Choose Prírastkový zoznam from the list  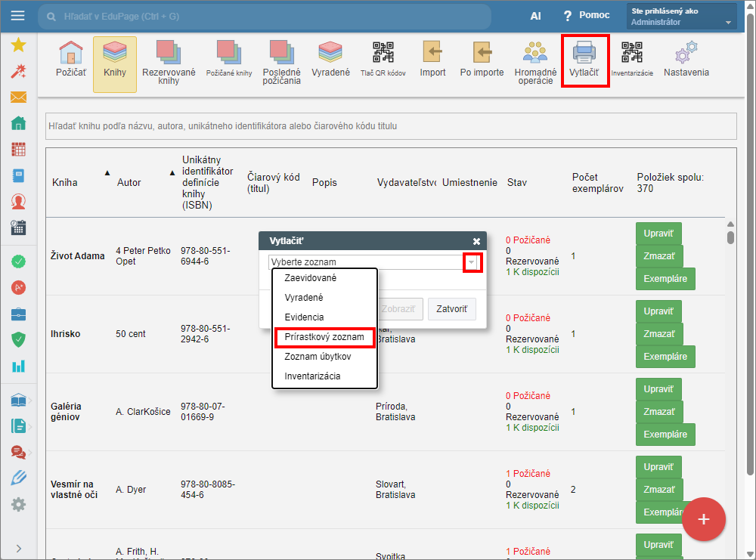click(324, 337)
